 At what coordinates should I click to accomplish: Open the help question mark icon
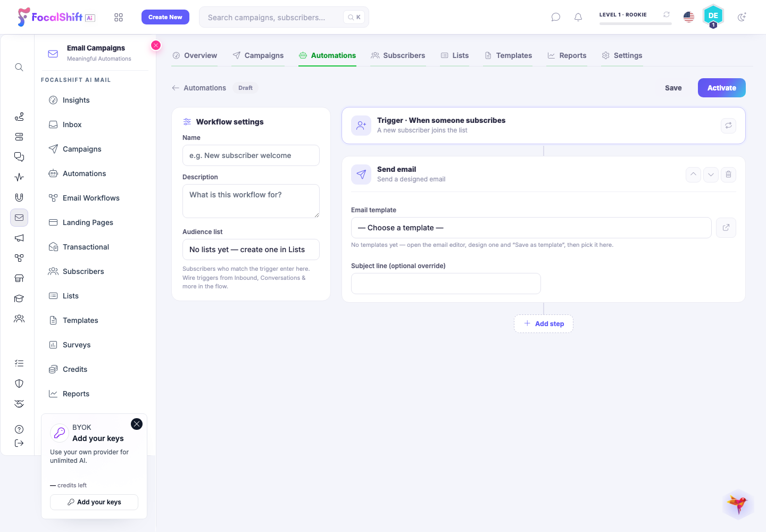19,429
